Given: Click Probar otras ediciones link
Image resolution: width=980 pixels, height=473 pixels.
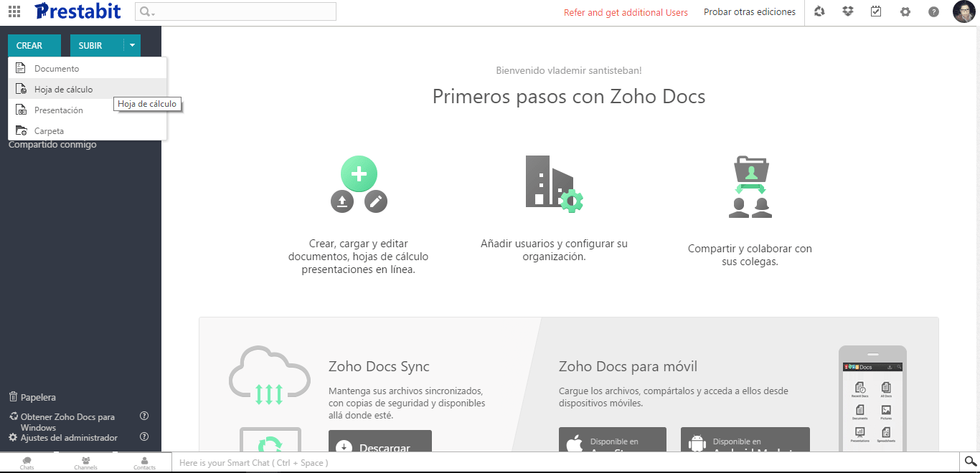Looking at the screenshot, I should click(750, 11).
